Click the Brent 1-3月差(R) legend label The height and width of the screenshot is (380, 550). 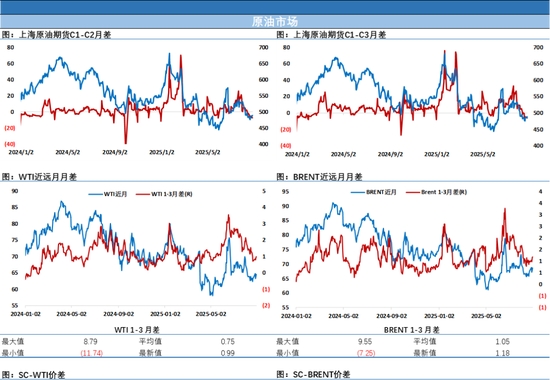pyautogui.click(x=444, y=192)
